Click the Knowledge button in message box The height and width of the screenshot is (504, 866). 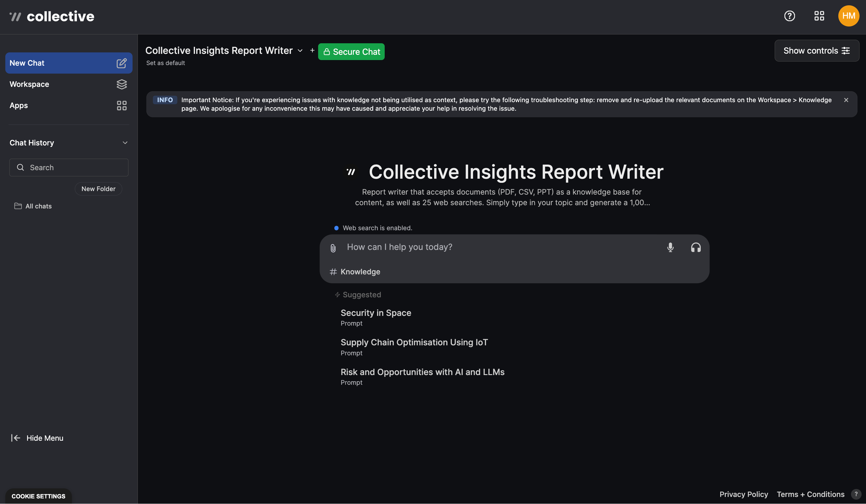(x=355, y=272)
